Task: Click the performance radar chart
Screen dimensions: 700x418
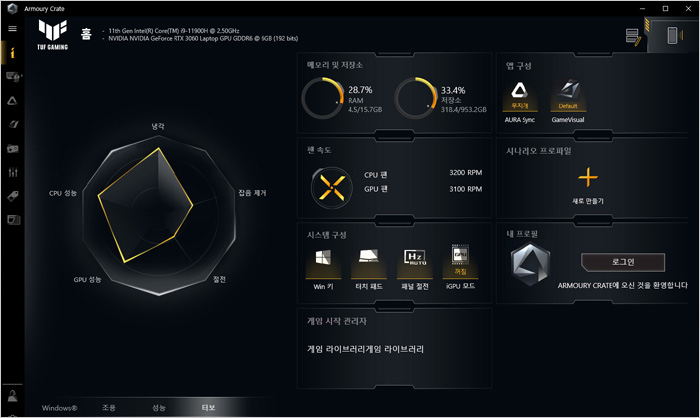Action: click(x=159, y=215)
